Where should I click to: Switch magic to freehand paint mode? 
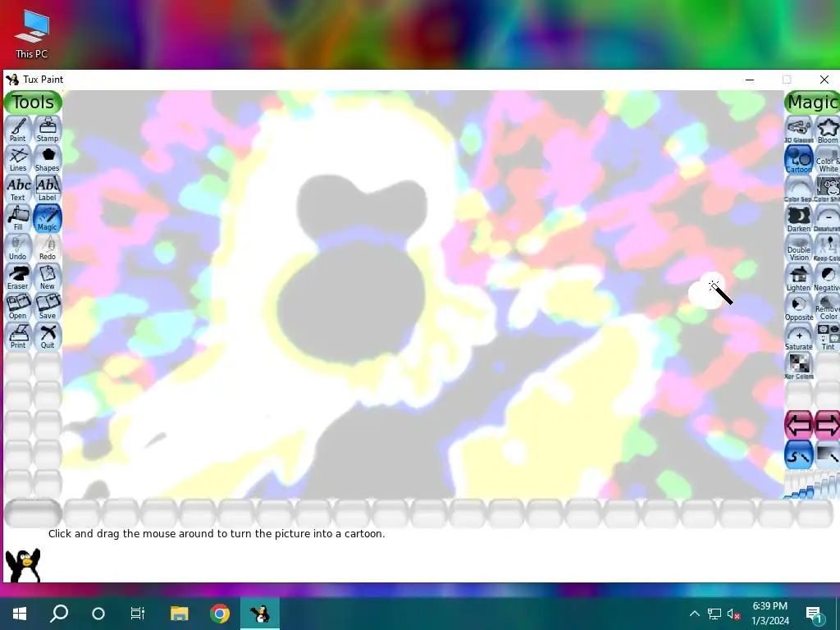pos(799,454)
